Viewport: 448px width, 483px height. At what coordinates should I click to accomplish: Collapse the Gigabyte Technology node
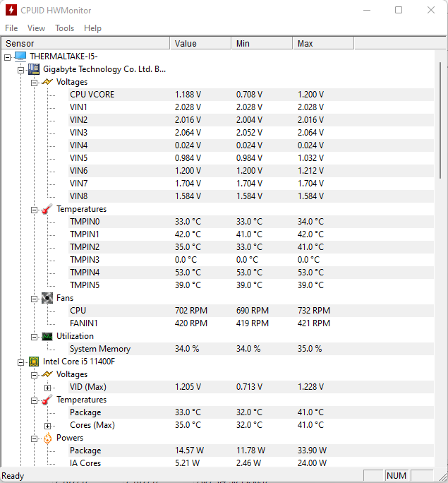(x=20, y=70)
